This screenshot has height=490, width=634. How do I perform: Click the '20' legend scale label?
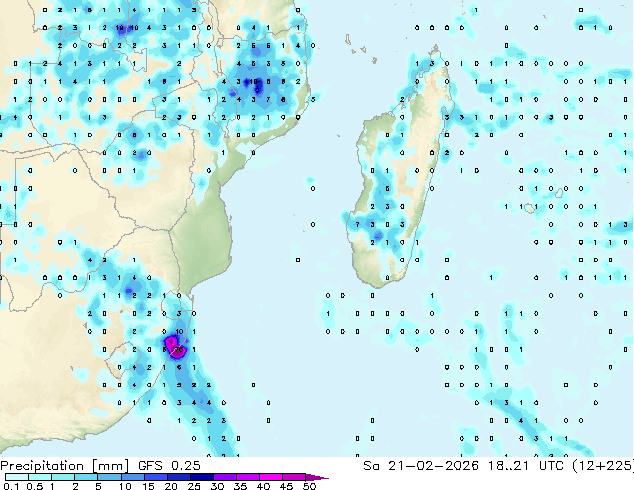171,486
